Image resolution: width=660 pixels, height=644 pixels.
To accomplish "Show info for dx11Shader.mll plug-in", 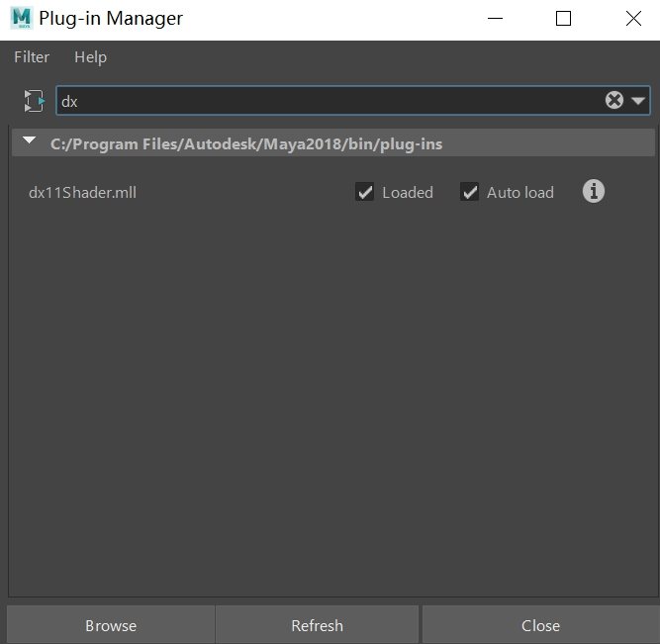I will click(x=594, y=192).
